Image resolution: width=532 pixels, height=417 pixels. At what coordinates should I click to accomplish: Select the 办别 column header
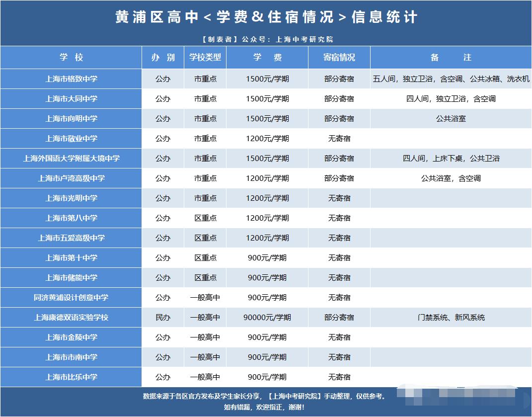163,58
